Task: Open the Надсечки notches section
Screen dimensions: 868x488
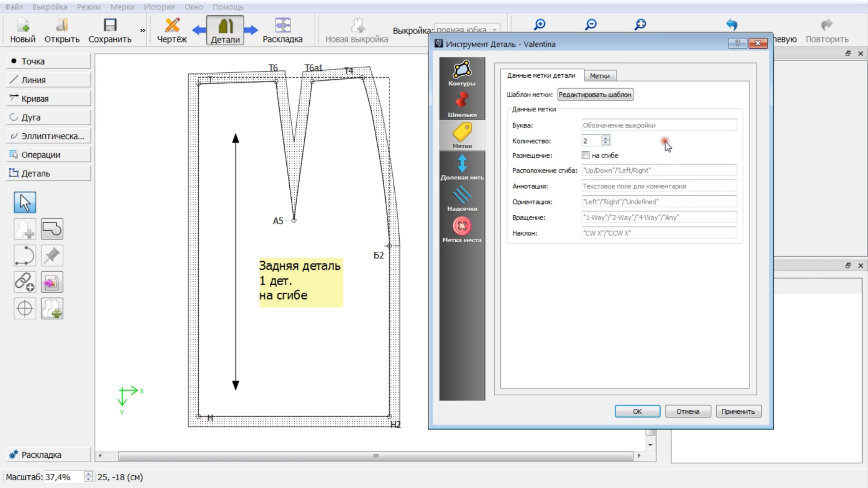Action: coord(462,198)
